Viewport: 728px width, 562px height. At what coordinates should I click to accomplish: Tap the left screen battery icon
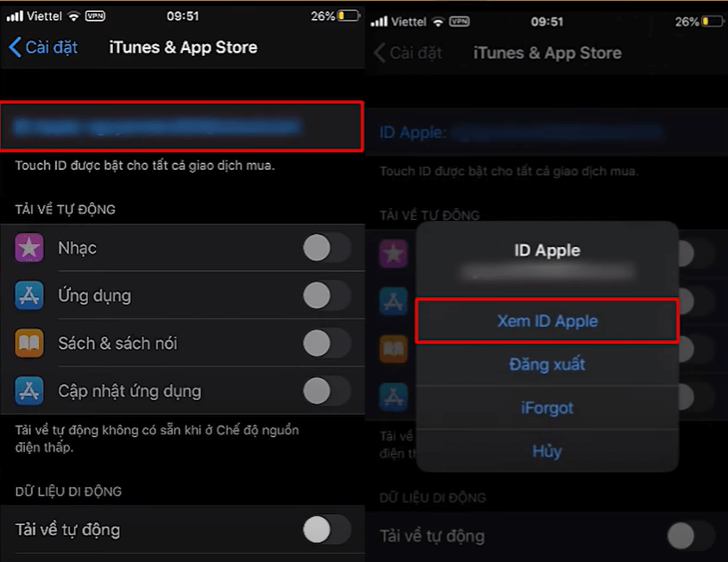coord(349,16)
